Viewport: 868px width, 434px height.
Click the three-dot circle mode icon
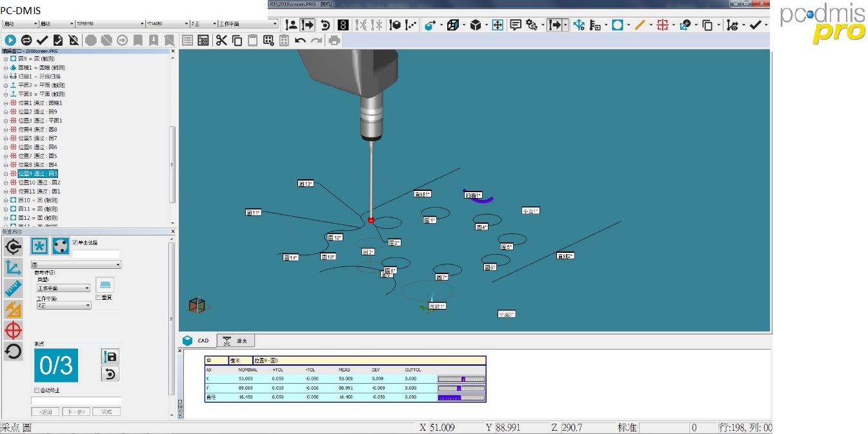(x=61, y=246)
